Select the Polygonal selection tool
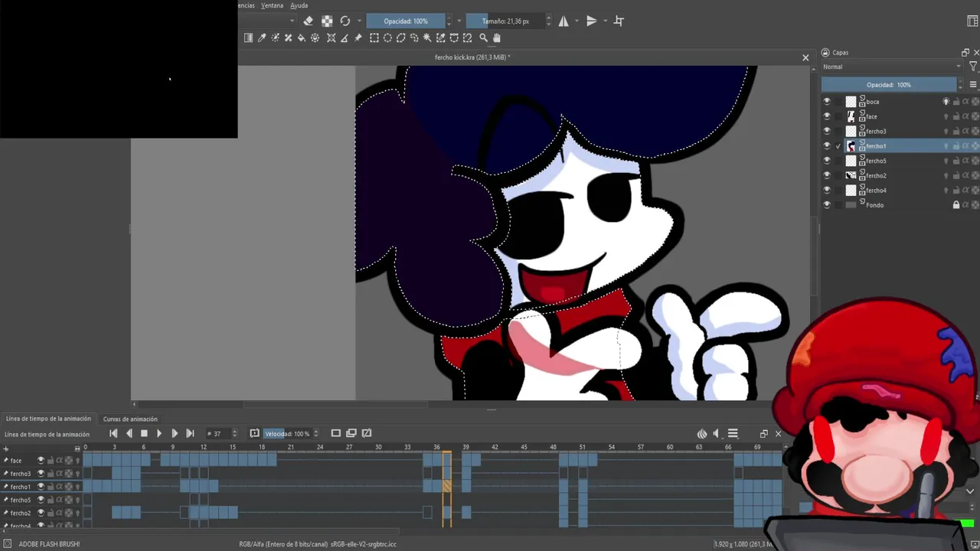This screenshot has height=551, width=980. pos(400,37)
